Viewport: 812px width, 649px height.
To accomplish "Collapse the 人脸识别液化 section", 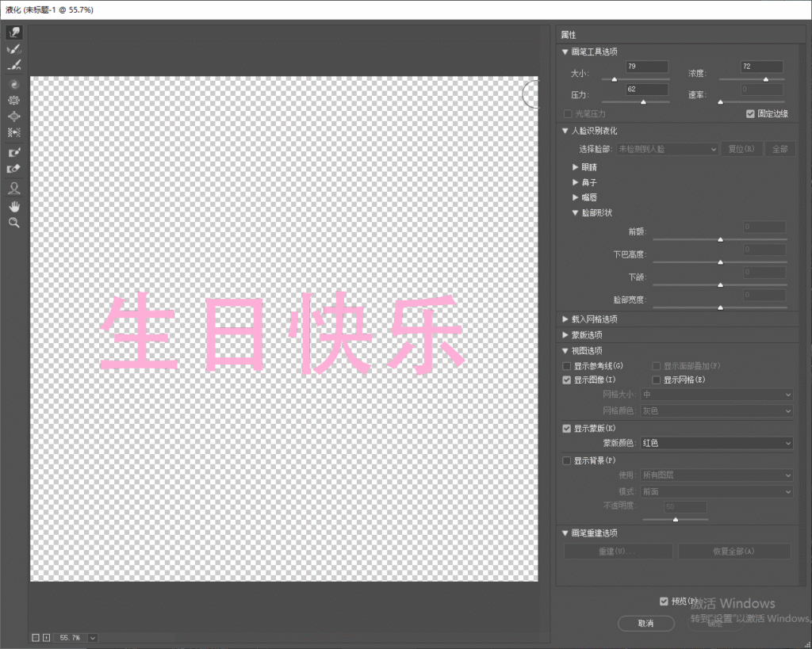I will [x=565, y=131].
